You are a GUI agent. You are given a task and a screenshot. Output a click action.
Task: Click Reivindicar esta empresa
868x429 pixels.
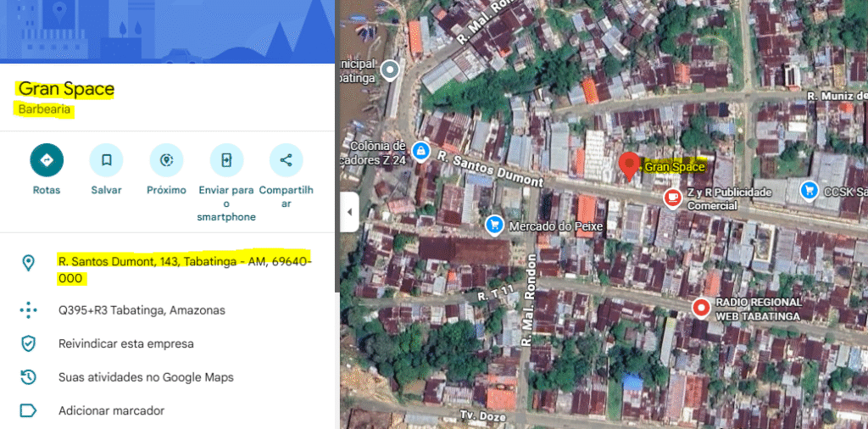[x=125, y=343]
